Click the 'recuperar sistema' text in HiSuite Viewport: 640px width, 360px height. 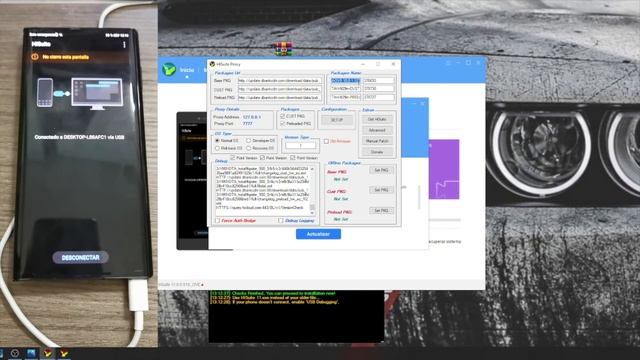(x=445, y=242)
